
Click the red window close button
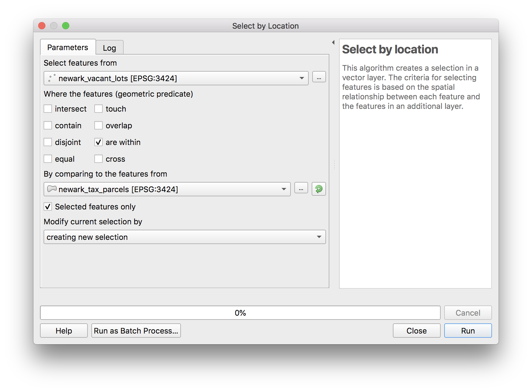point(42,26)
